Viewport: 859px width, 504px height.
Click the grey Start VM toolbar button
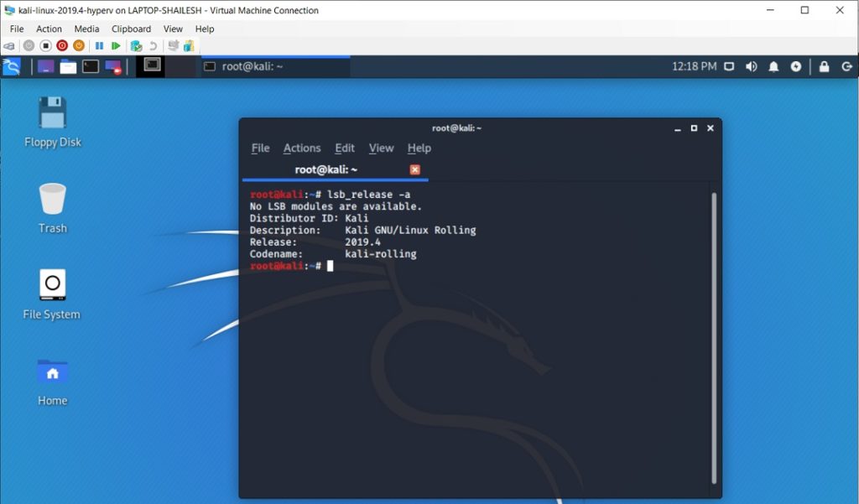(x=29, y=46)
